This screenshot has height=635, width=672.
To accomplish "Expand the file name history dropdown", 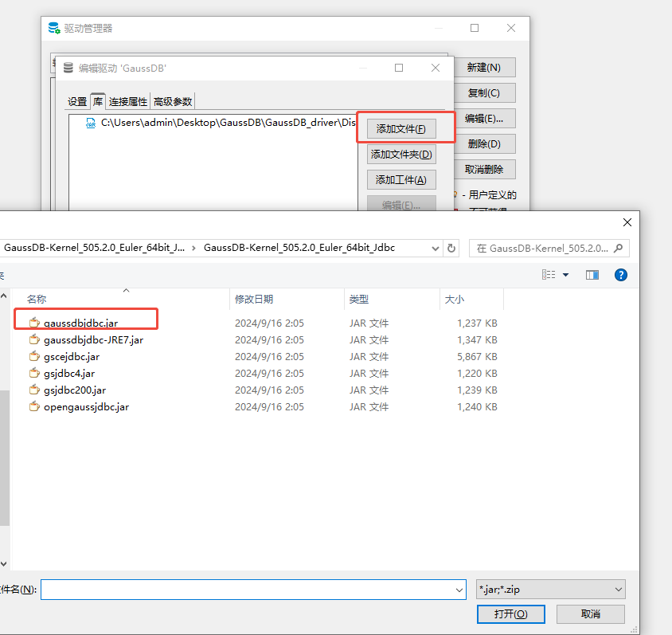I will click(459, 590).
